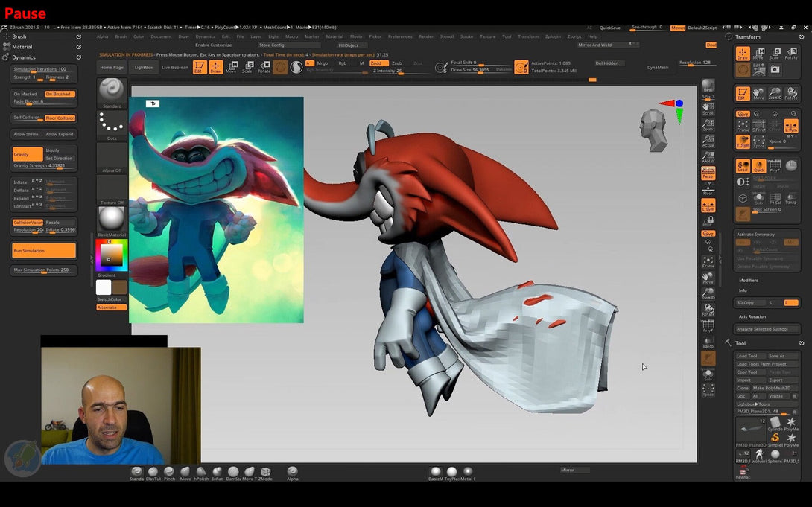
Task: Collapse the docked Dynamics palette in left tray
Action: click(79, 57)
